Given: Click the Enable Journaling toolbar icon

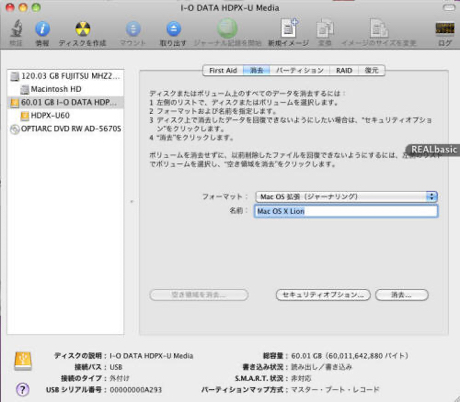Looking at the screenshot, I should point(227,28).
